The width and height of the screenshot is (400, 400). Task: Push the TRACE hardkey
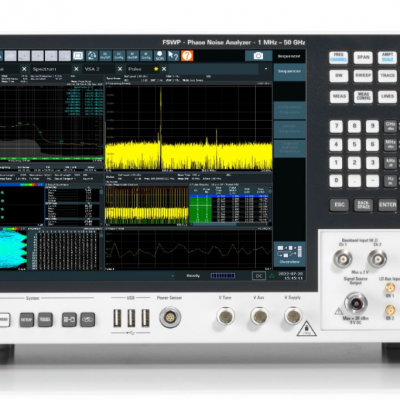[387, 76]
